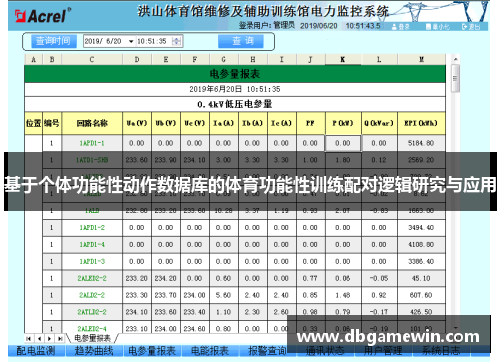Click the PF header cell
500x362 pixels.
[310, 123]
